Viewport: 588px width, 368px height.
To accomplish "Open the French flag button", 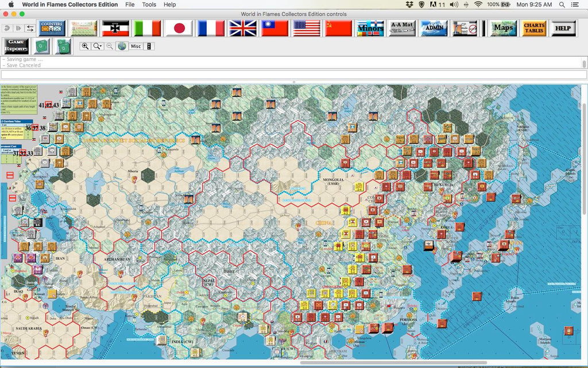I will pyautogui.click(x=211, y=28).
